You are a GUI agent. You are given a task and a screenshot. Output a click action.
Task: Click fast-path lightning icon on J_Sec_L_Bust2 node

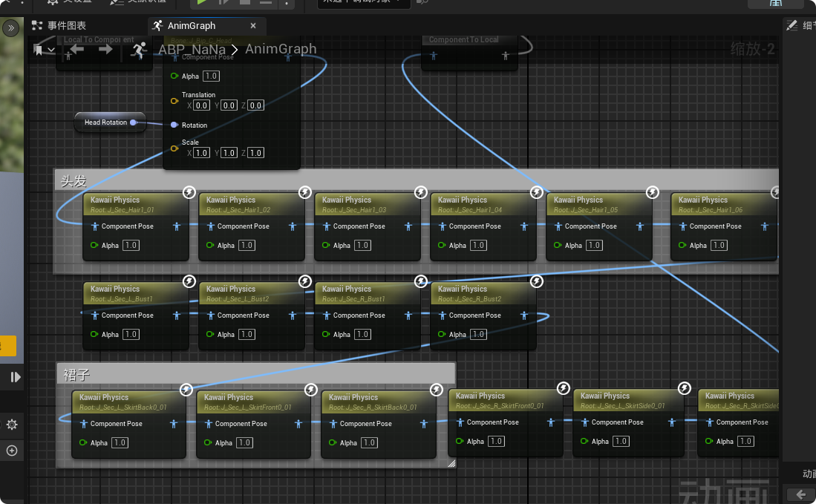pyautogui.click(x=305, y=281)
